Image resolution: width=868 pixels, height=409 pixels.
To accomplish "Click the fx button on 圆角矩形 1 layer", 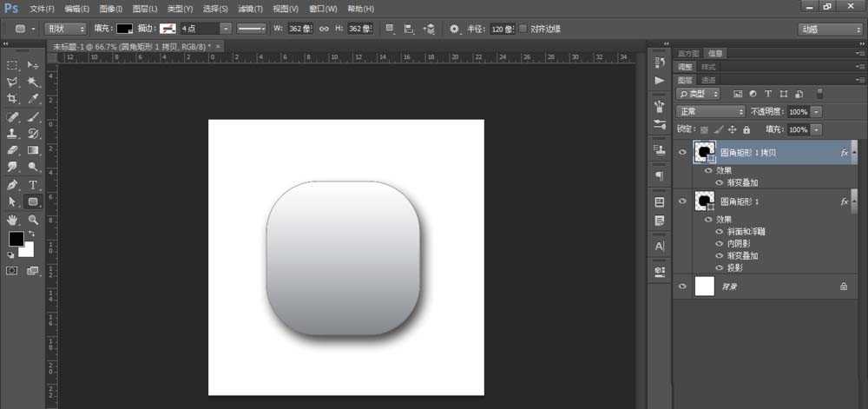I will 844,201.
